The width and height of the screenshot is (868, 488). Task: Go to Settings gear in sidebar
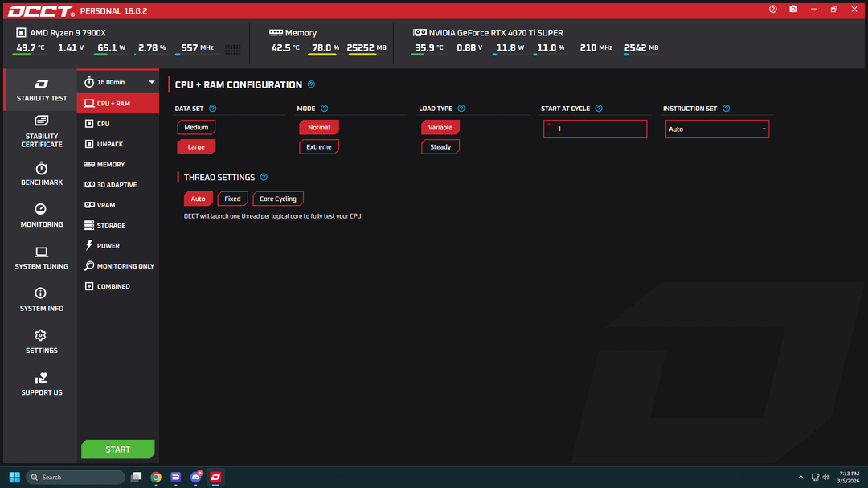(42, 341)
